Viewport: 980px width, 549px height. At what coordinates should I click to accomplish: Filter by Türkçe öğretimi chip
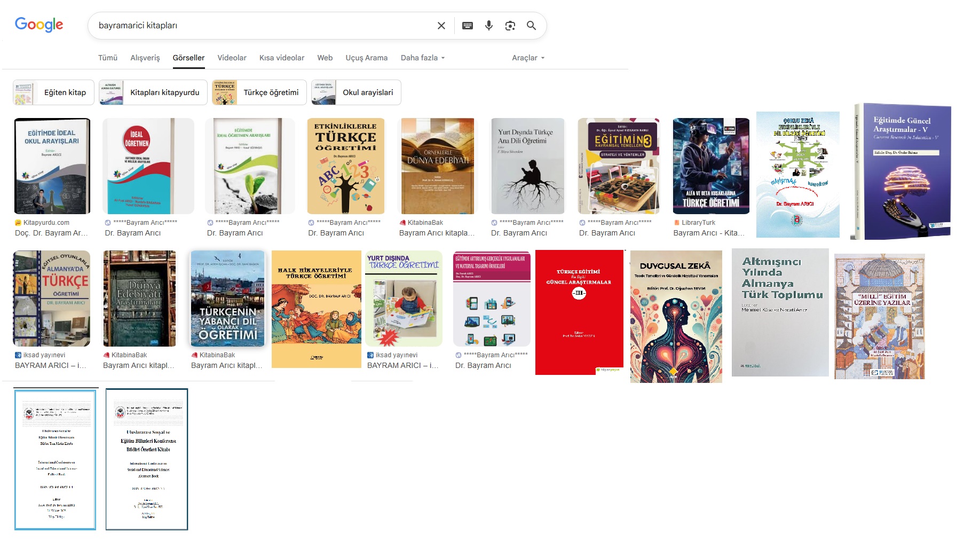click(259, 92)
